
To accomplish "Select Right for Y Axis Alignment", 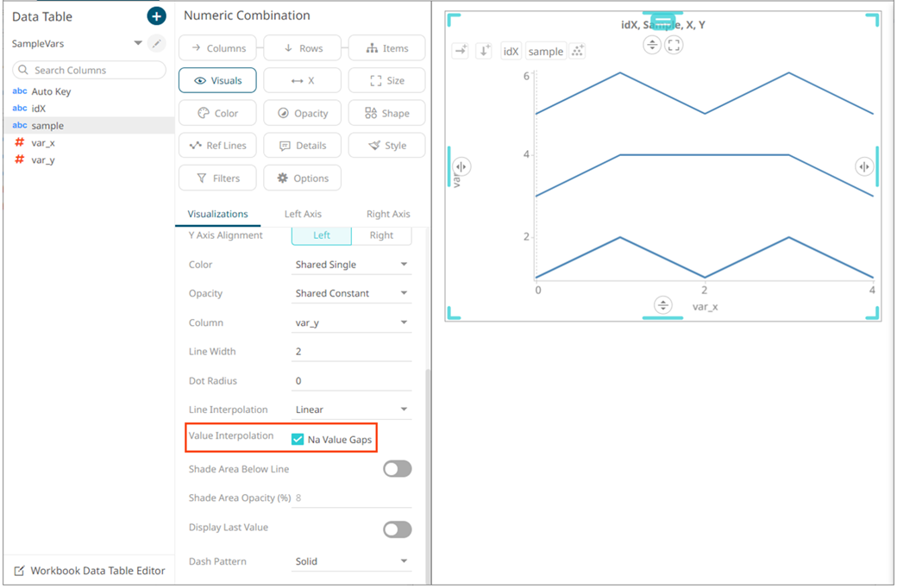I will tap(381, 235).
